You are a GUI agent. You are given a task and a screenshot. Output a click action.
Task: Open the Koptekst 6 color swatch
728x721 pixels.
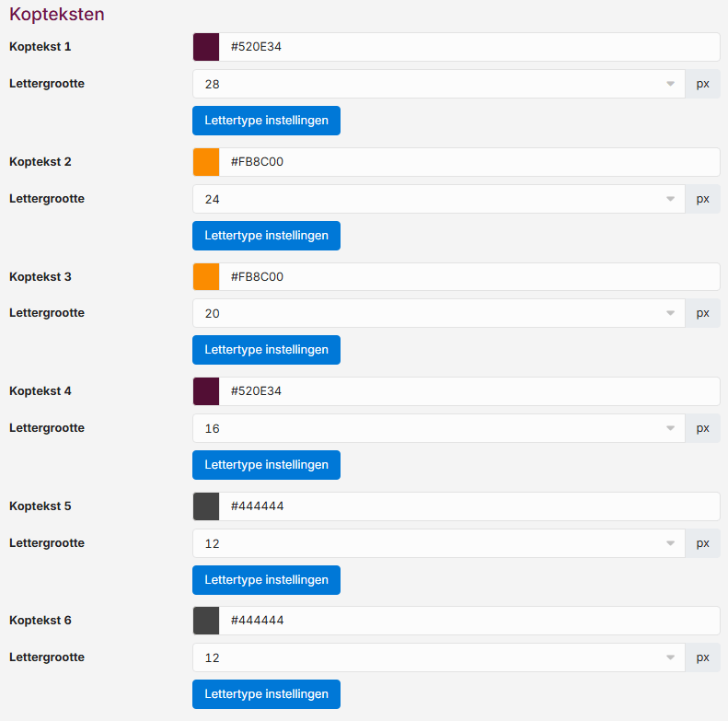(206, 621)
